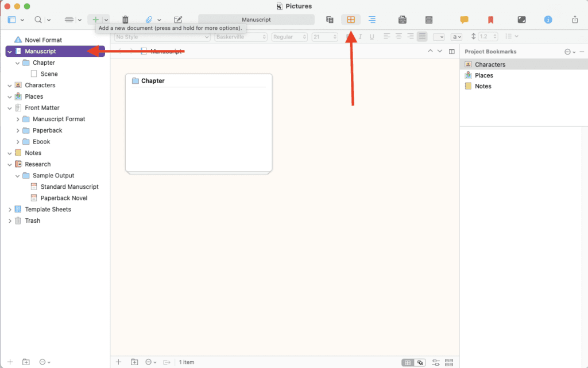
Task: Open the Compile toolbar icon
Action: click(403, 20)
